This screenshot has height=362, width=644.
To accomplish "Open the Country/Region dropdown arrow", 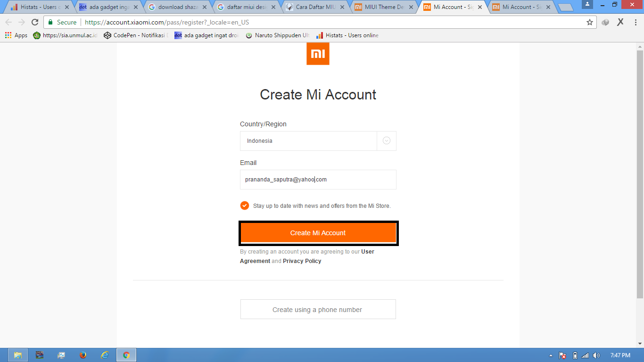I will [x=387, y=140].
